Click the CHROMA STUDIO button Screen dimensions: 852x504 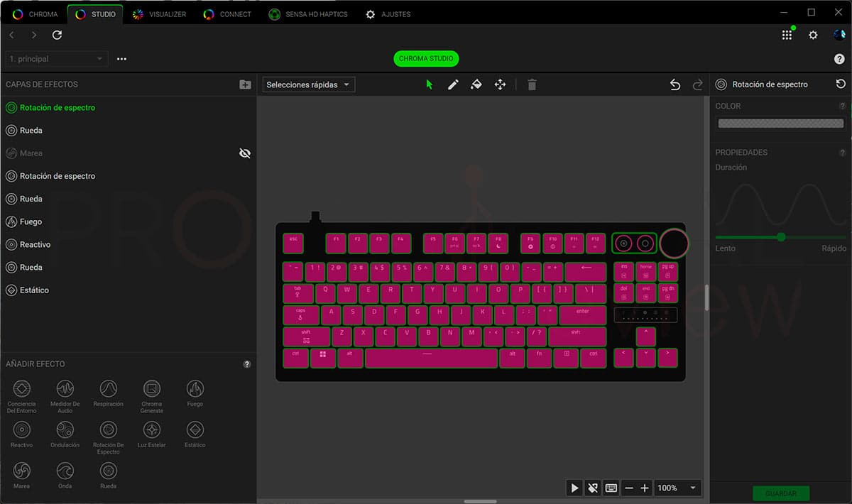(x=426, y=59)
